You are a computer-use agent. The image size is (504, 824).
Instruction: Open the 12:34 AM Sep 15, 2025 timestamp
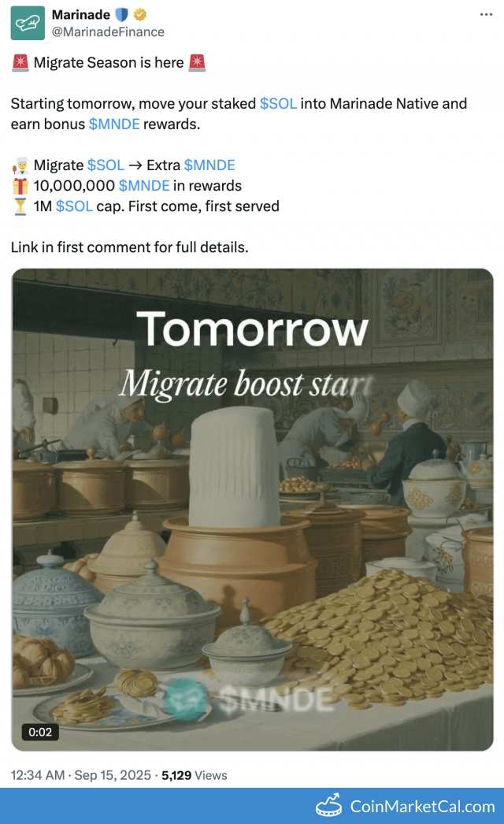click(80, 775)
